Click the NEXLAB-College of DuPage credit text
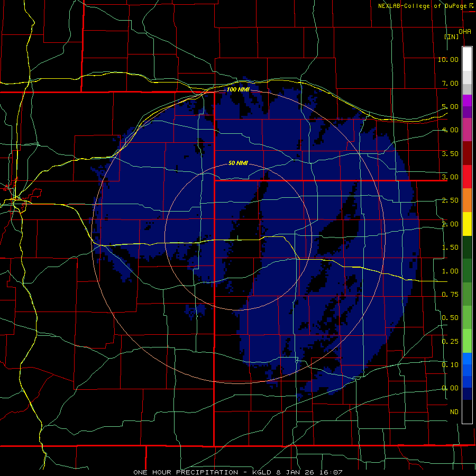 (422, 6)
